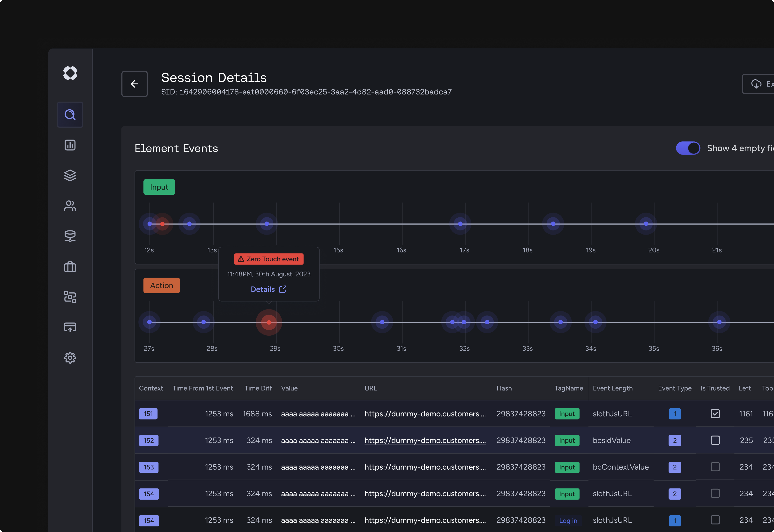Click the context badge 153

[149, 467]
